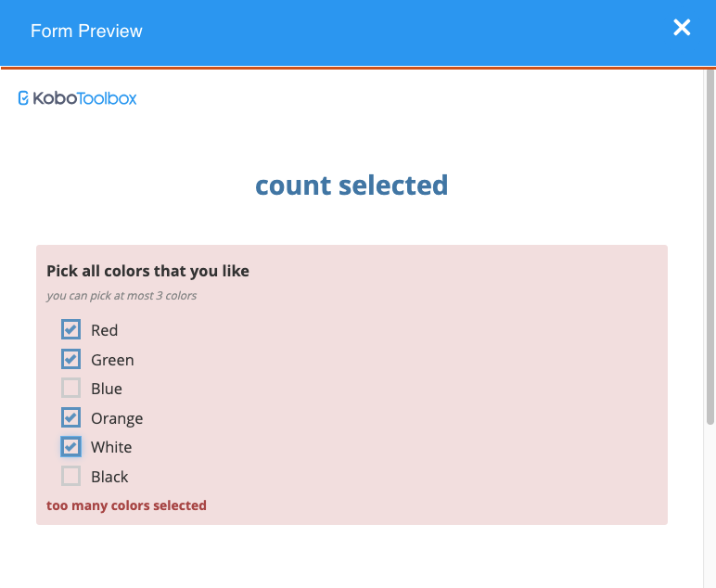Screen dimensions: 716x588
Task: Click the Red option label
Action: coord(104,330)
